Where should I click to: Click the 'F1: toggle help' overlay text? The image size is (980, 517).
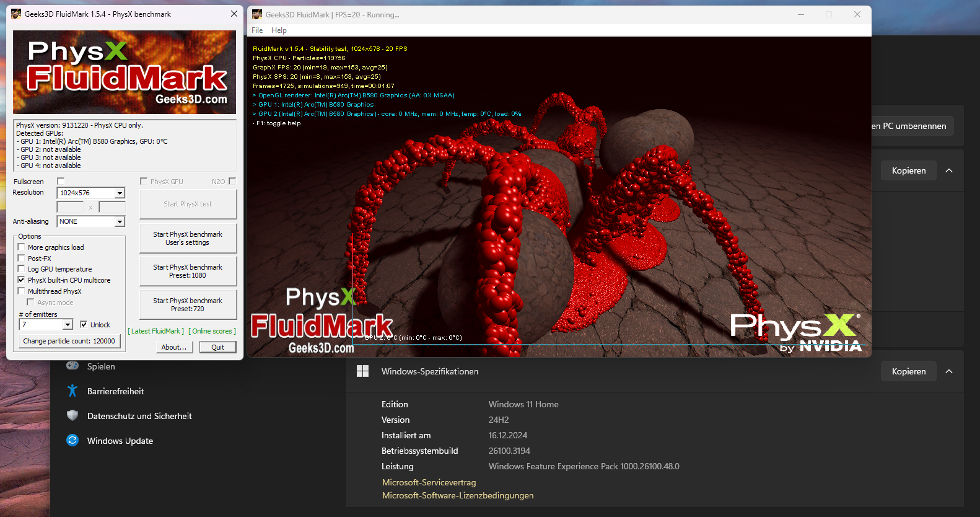click(x=277, y=123)
